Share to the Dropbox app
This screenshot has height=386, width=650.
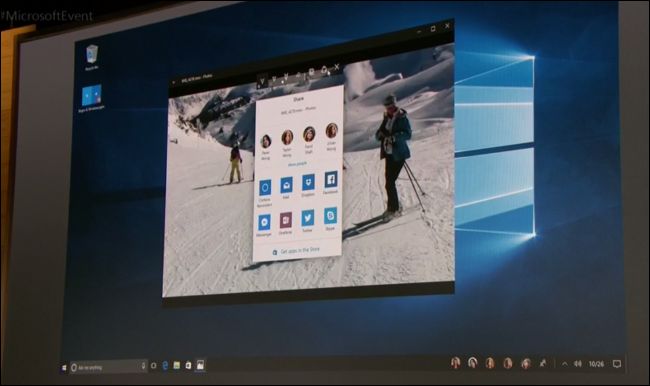click(308, 182)
